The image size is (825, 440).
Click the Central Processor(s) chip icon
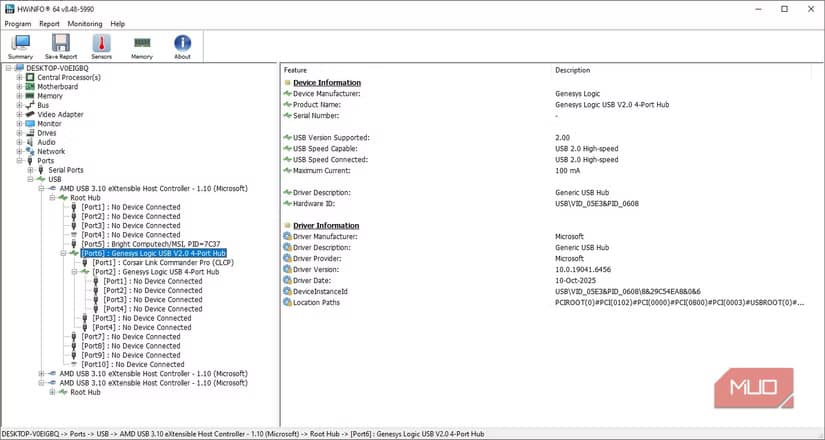click(x=30, y=77)
